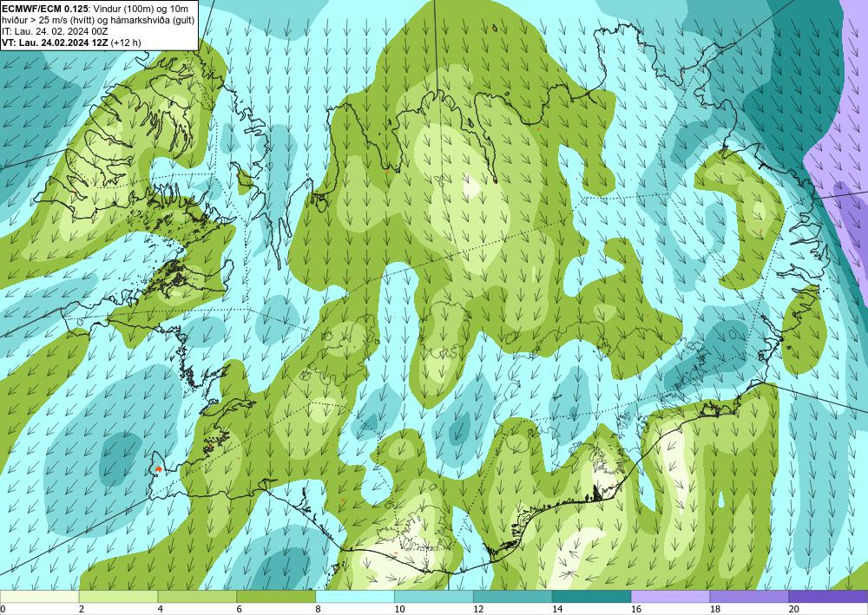Click the legend tick label "14"
The width and height of the screenshot is (868, 615).
557,610
